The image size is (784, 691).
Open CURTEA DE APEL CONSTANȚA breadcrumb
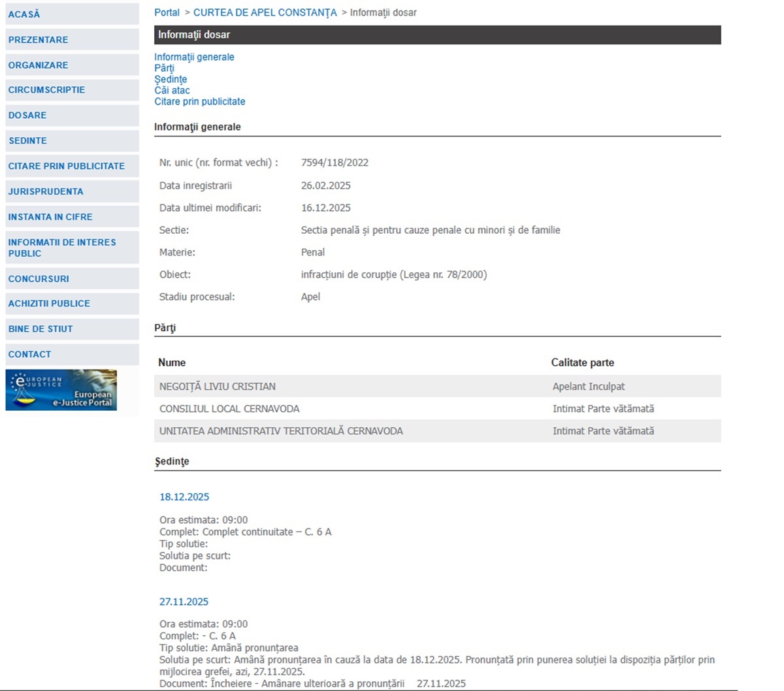(265, 12)
